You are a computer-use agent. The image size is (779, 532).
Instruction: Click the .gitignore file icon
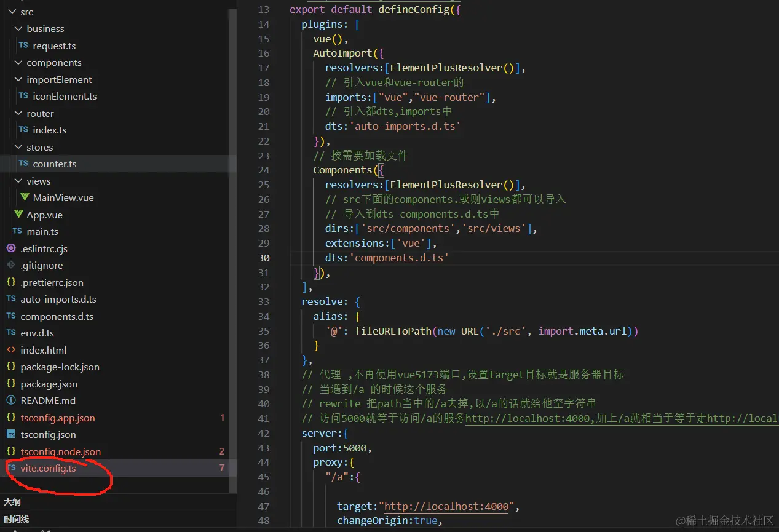tap(10, 265)
